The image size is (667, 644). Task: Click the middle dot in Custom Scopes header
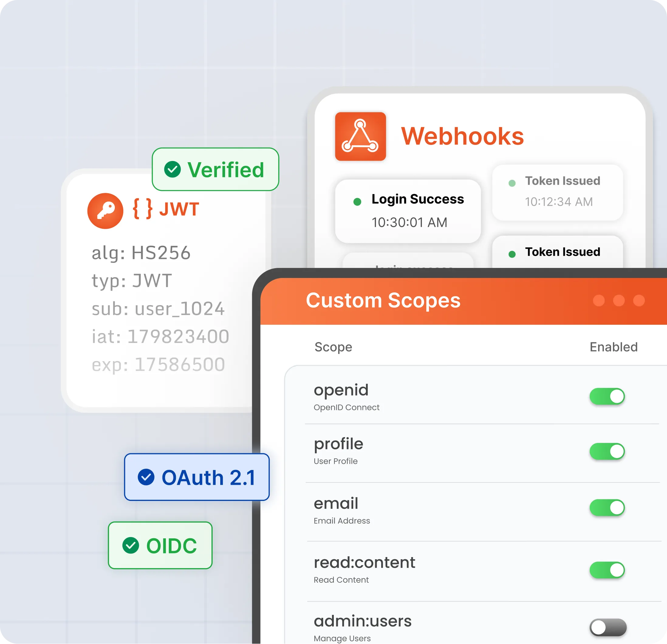619,300
